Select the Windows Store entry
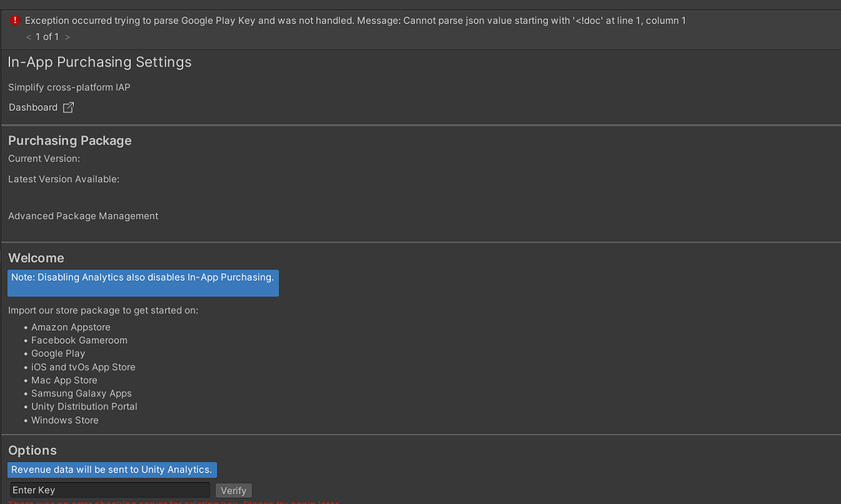 pyautogui.click(x=64, y=419)
